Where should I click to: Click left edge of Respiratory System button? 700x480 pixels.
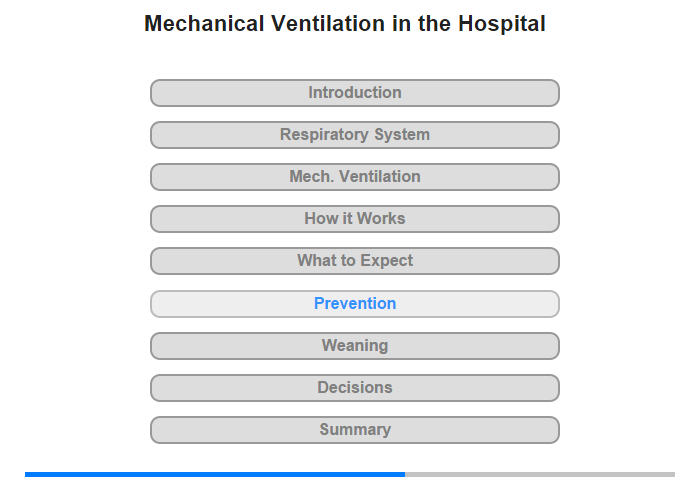point(154,135)
